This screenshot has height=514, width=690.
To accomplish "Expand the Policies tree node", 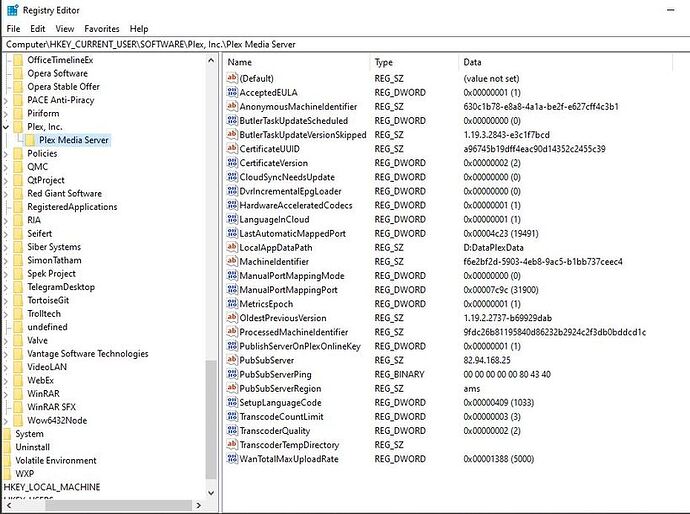I will [x=6, y=154].
